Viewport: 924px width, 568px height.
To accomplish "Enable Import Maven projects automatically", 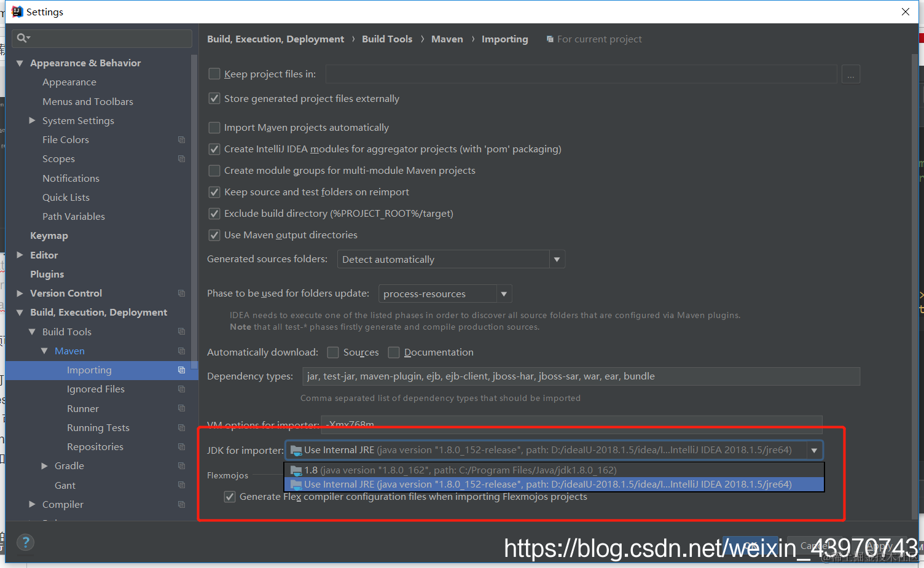I will [214, 127].
